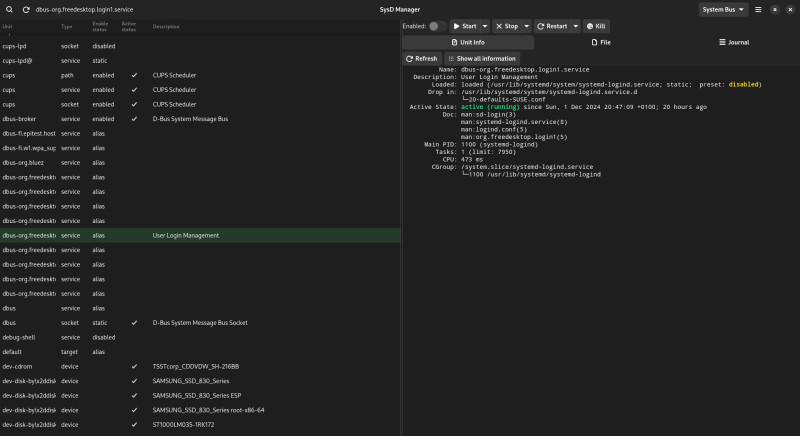This screenshot has width=800, height=436.
Task: Click active check mark in dbus-broker row
Action: coord(134,119)
